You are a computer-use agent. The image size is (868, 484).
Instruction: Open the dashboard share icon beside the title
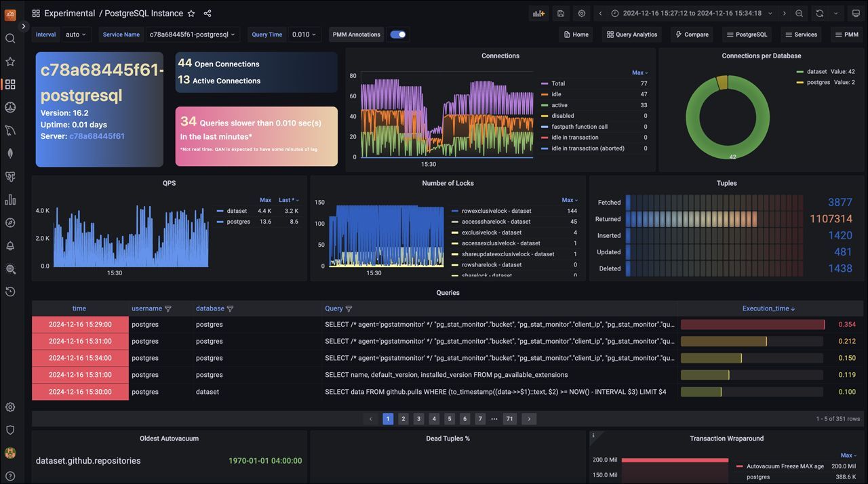click(x=208, y=13)
